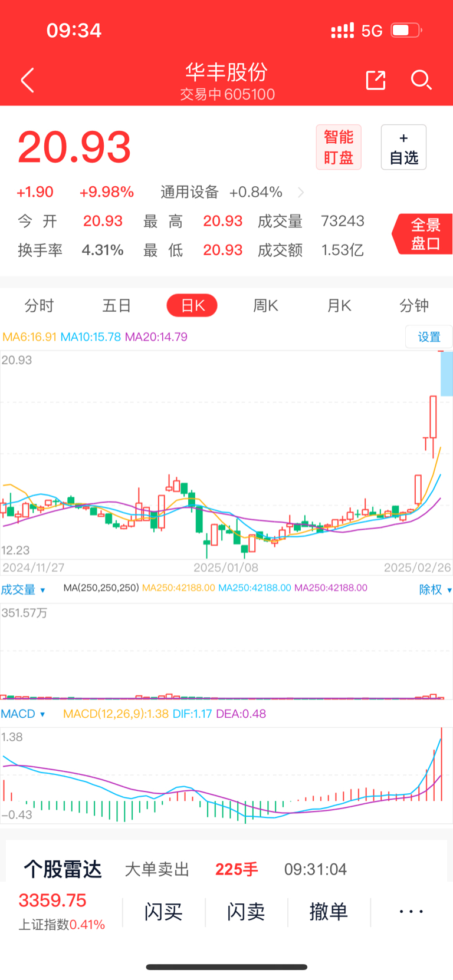The image size is (453, 980).
Task: Tap the DEA:0.48 MACD value
Action: point(241,714)
